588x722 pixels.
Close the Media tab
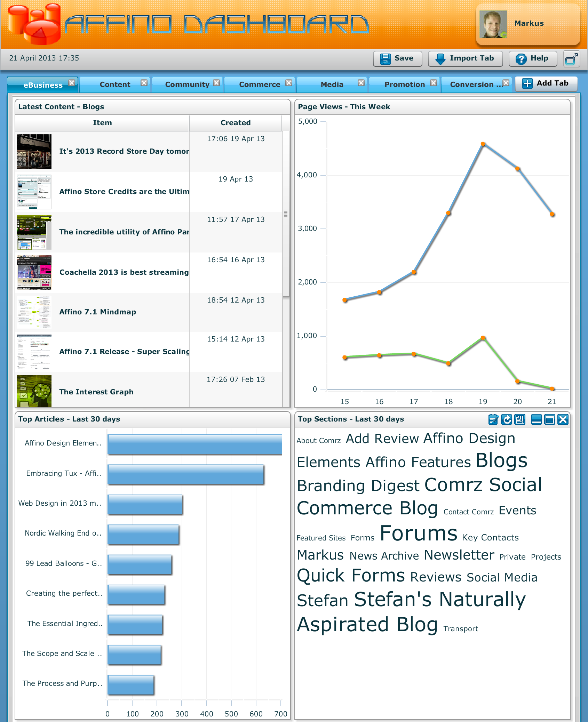point(361,83)
